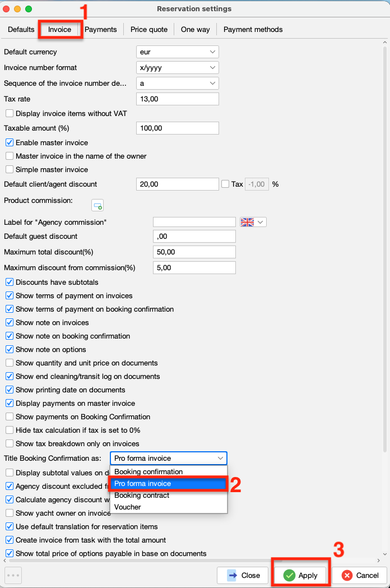
Task: Choose Voucher from the dropdown list
Action: [x=169, y=507]
